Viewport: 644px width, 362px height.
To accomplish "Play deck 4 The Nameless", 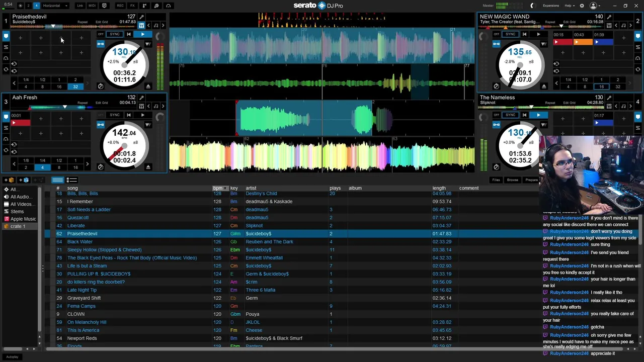I will [538, 115].
